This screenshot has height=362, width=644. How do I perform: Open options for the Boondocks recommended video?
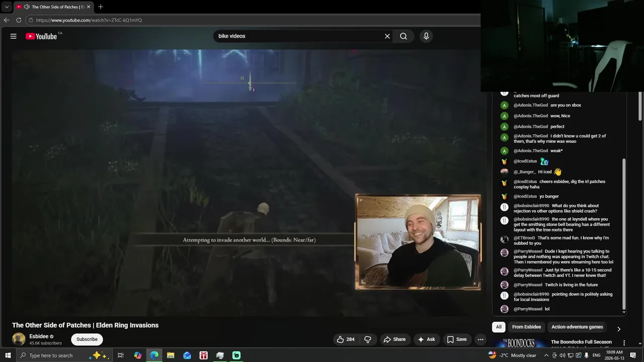pos(624,343)
